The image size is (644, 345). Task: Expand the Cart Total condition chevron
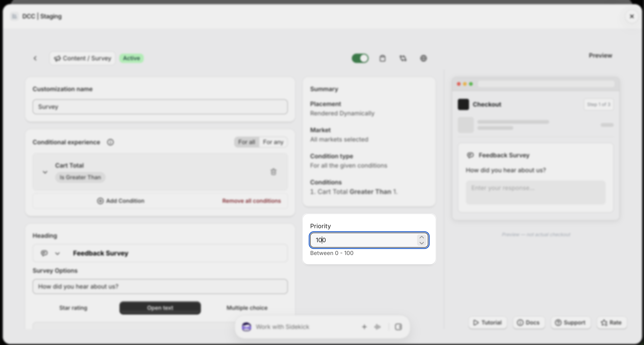[45, 172]
